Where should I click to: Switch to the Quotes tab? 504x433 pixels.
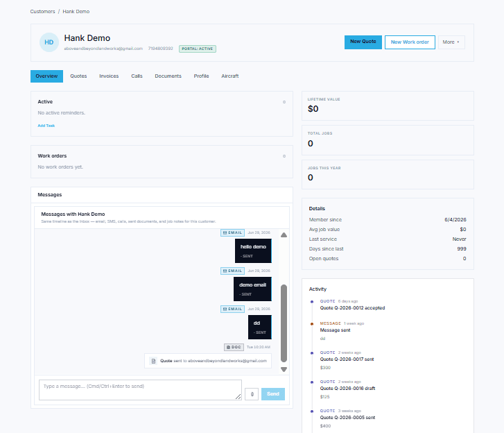pyautogui.click(x=78, y=76)
